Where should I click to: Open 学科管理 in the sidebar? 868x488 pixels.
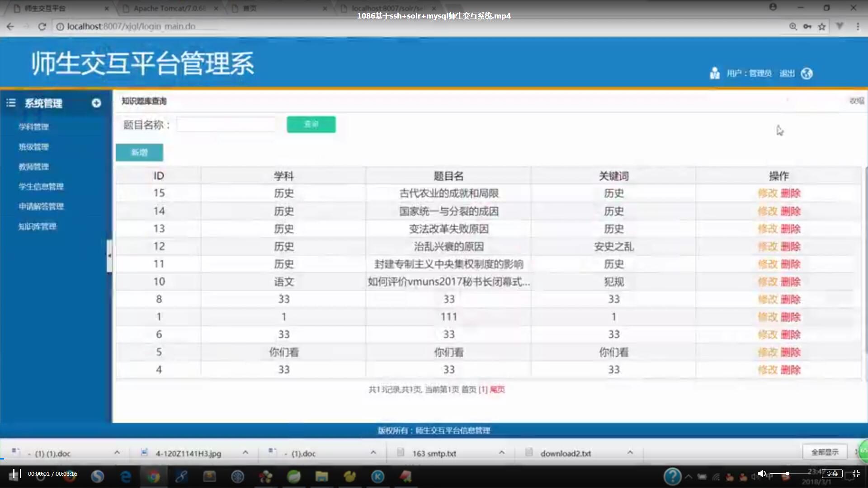33,127
